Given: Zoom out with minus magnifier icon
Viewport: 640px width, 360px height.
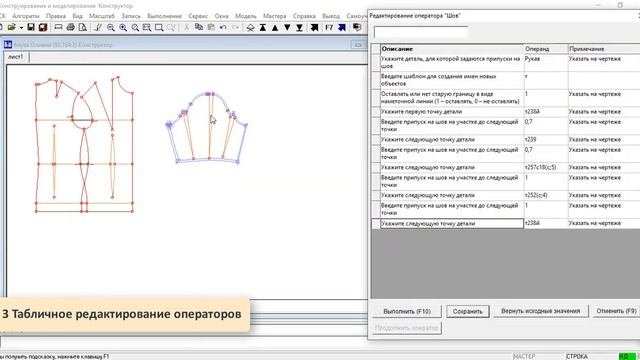Looking at the screenshot, I should pyautogui.click(x=111, y=27).
